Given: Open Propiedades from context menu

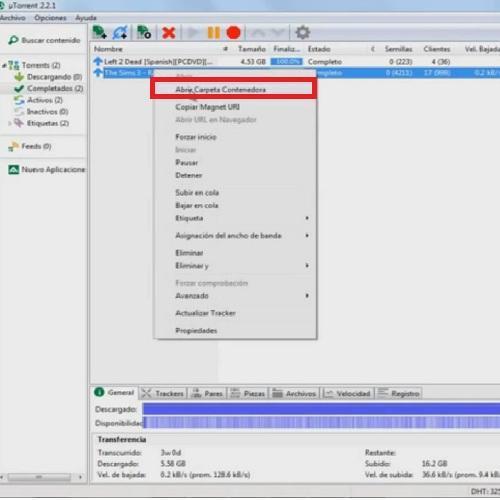Looking at the screenshot, I should tap(235, 331).
